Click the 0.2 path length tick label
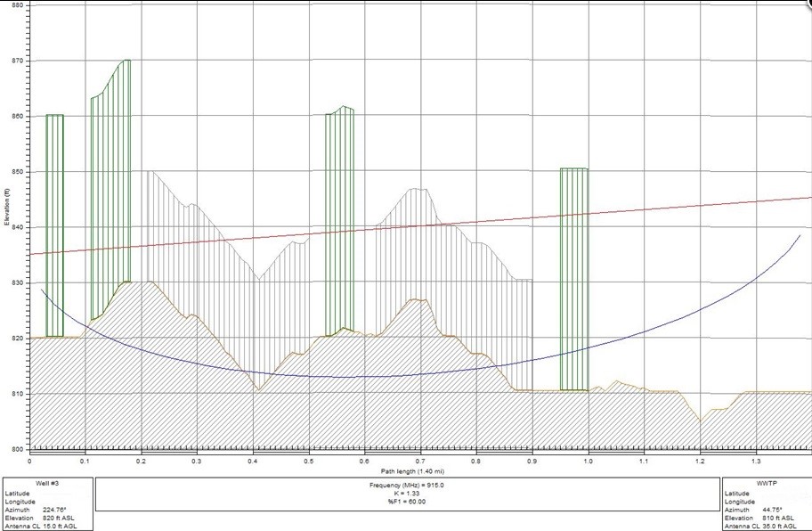Screen dimensions: 812x531 pos(141,462)
